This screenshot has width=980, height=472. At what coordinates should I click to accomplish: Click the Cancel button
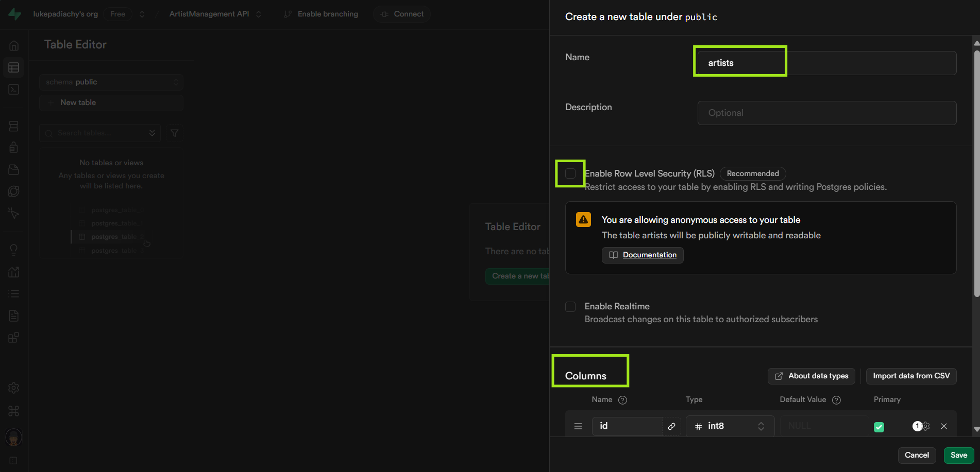coord(917,455)
